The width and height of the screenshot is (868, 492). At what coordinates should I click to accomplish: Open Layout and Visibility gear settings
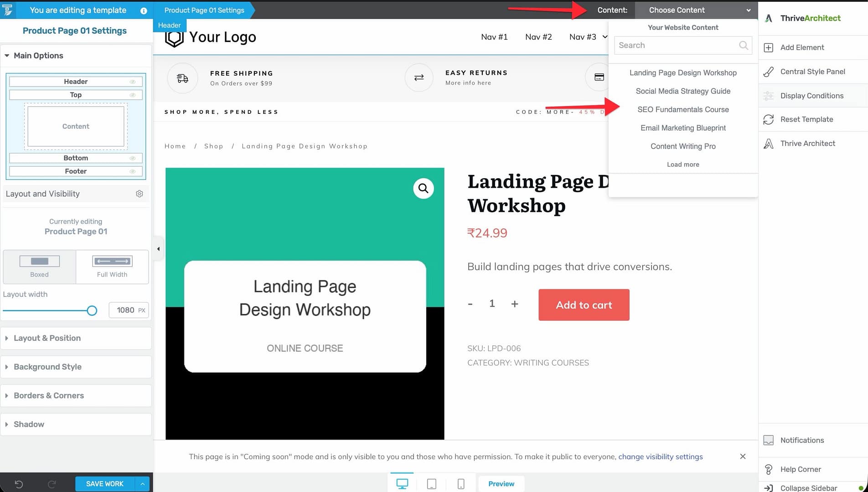click(139, 194)
